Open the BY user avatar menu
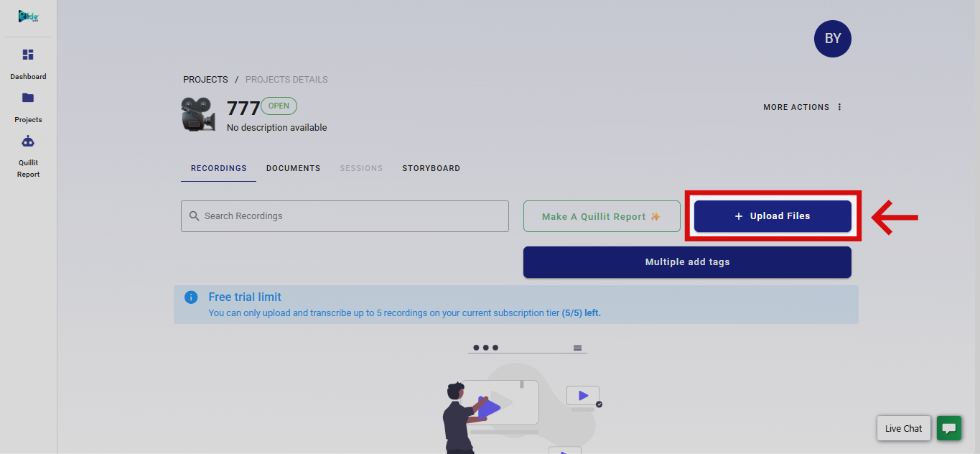Viewport: 980px width, 454px height. coord(832,39)
